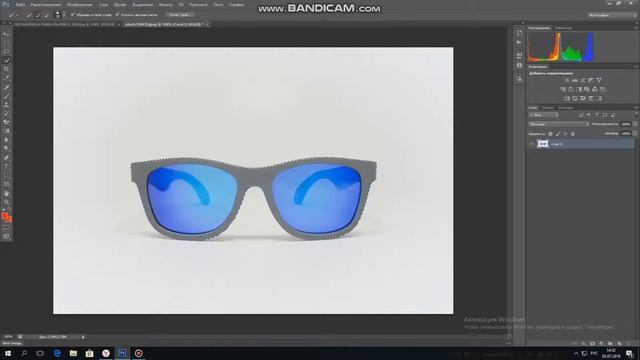Click the red foreground color swatch

[5, 216]
